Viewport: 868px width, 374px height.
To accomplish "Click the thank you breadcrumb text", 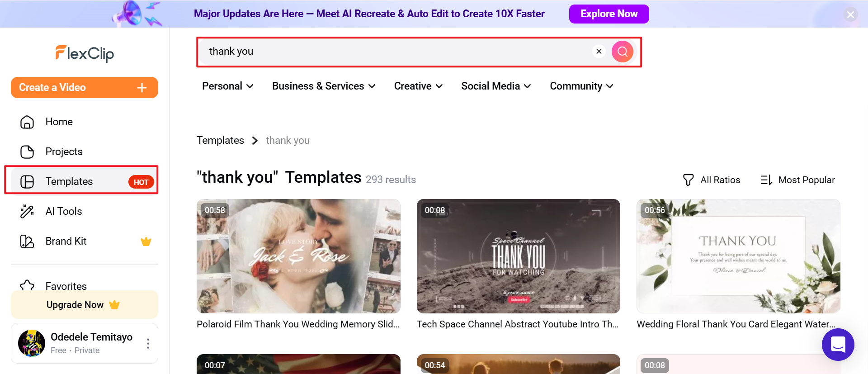I will coord(288,141).
